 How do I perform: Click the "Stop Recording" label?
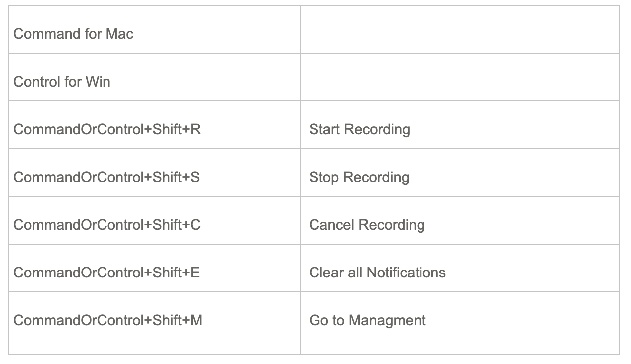click(359, 177)
